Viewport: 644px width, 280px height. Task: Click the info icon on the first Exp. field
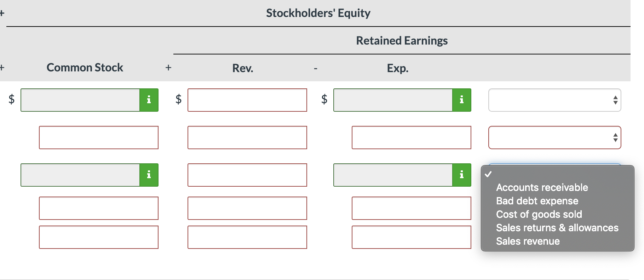point(461,100)
